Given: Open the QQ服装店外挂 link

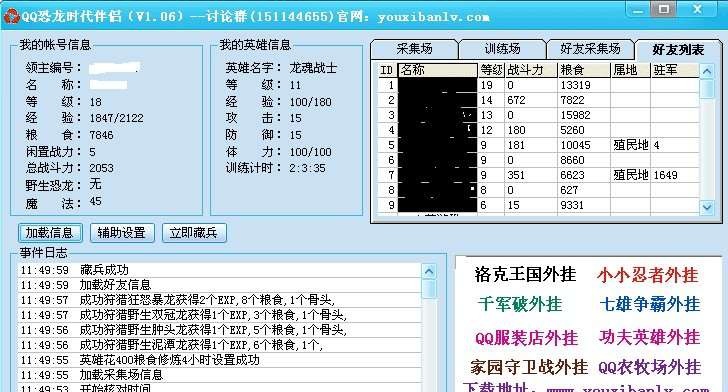Looking at the screenshot, I should 526,338.
